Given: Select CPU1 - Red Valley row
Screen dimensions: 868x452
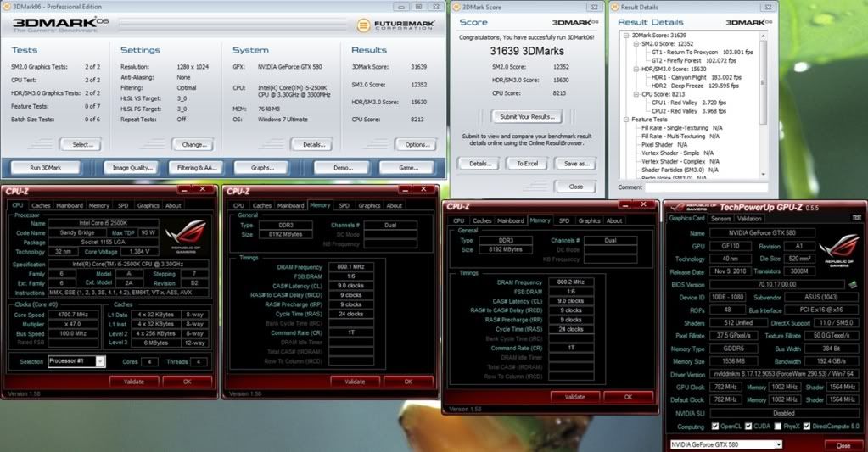Looking at the screenshot, I should click(x=689, y=103).
